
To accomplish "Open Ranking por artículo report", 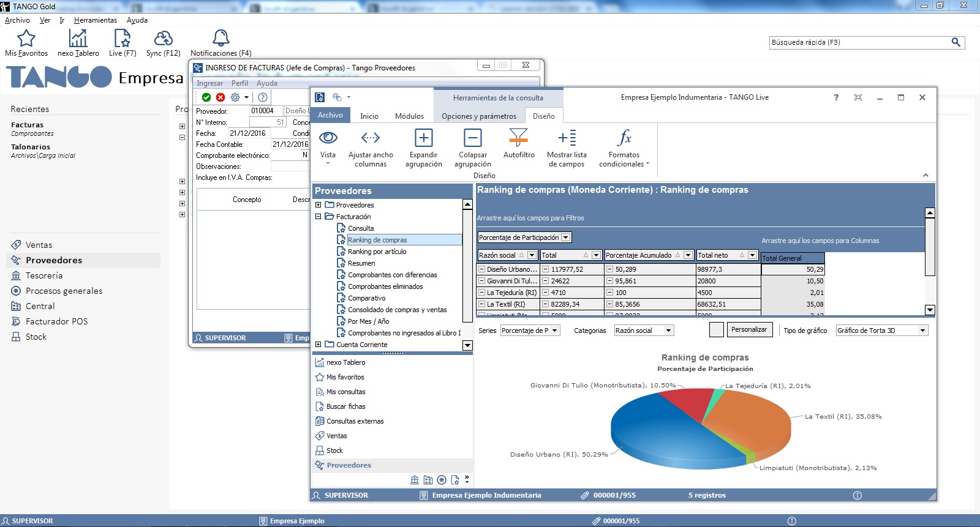I will point(377,252).
